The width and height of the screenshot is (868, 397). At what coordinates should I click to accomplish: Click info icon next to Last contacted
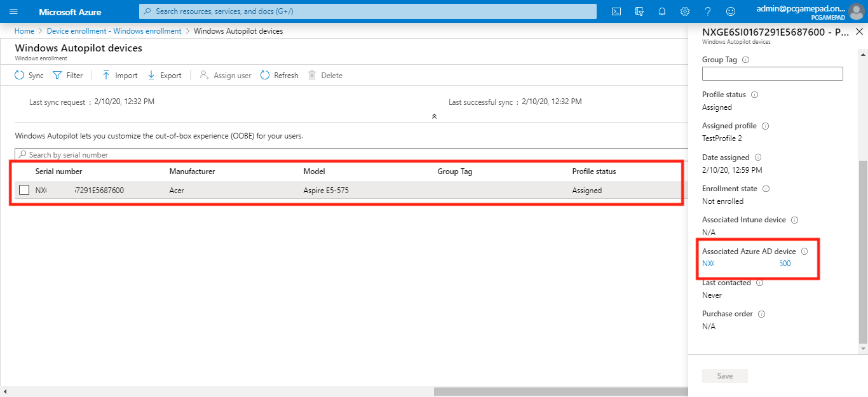[x=759, y=283]
